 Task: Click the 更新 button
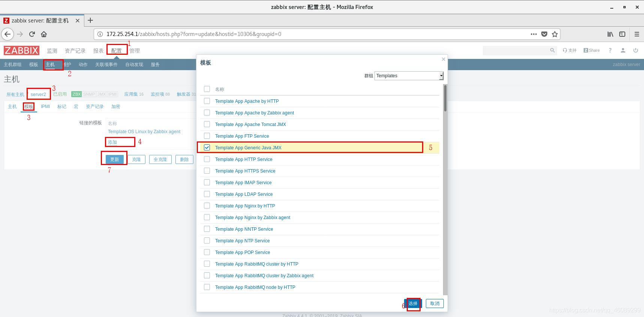[114, 159]
